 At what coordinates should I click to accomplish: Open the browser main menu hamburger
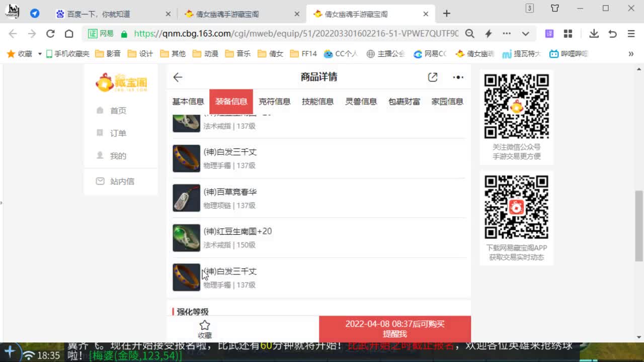631,34
